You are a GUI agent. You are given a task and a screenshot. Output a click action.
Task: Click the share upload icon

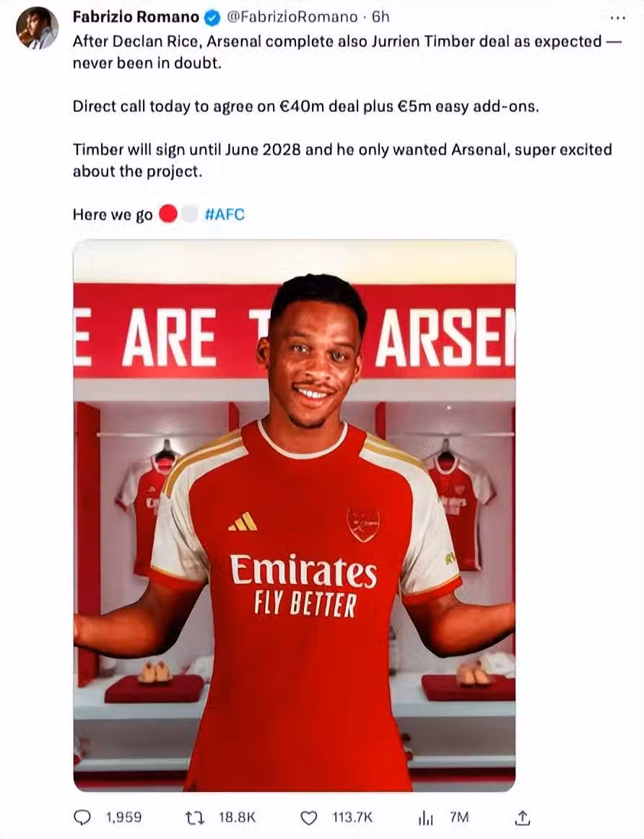[523, 817]
